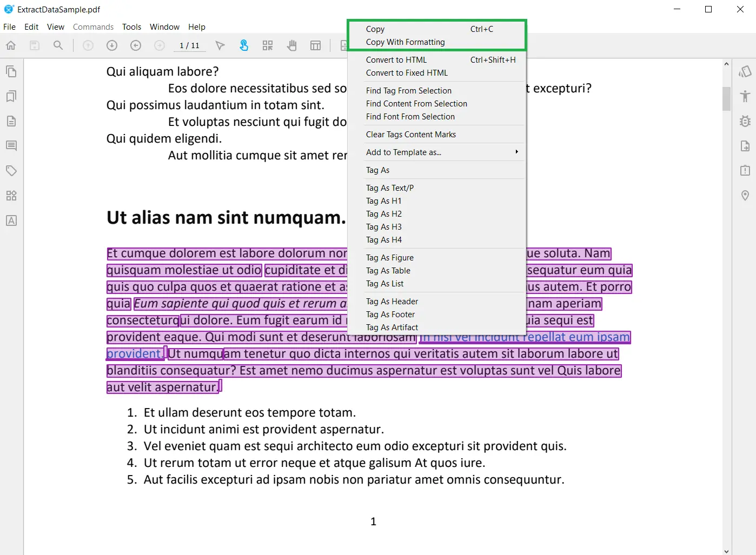Choose Copy With Formatting
The height and width of the screenshot is (555, 756).
click(436, 42)
